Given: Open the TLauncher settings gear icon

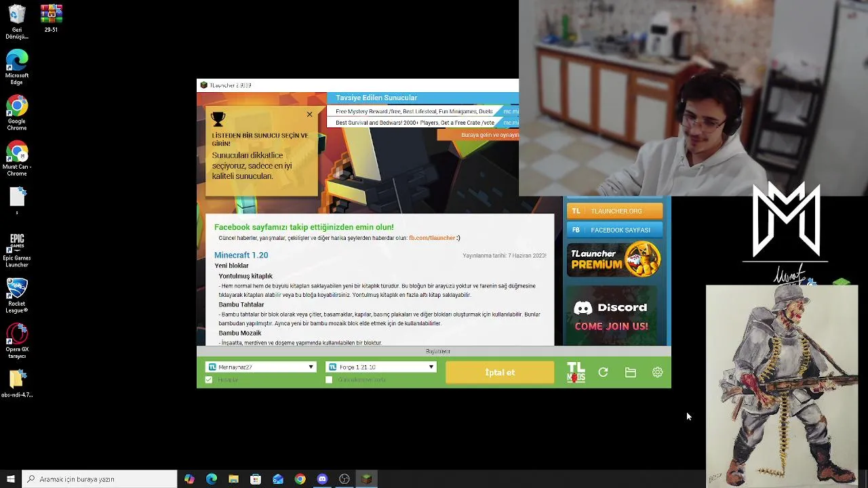Looking at the screenshot, I should (657, 372).
